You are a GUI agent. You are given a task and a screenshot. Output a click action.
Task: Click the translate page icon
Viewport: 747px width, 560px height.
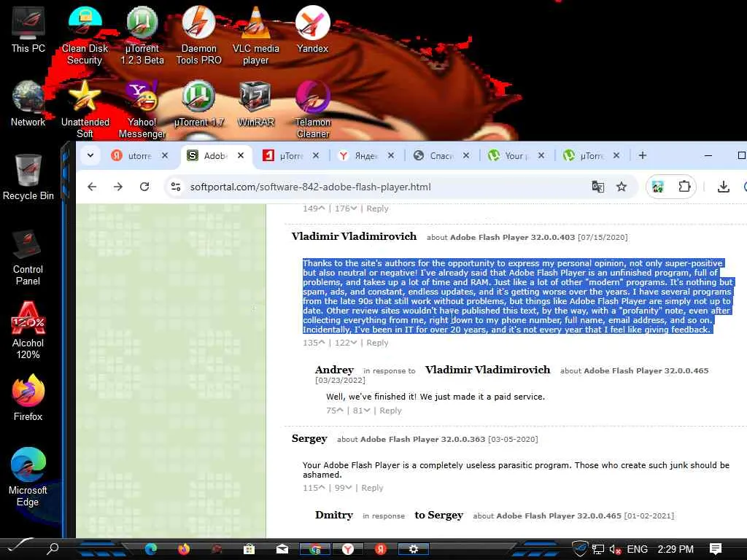[598, 187]
